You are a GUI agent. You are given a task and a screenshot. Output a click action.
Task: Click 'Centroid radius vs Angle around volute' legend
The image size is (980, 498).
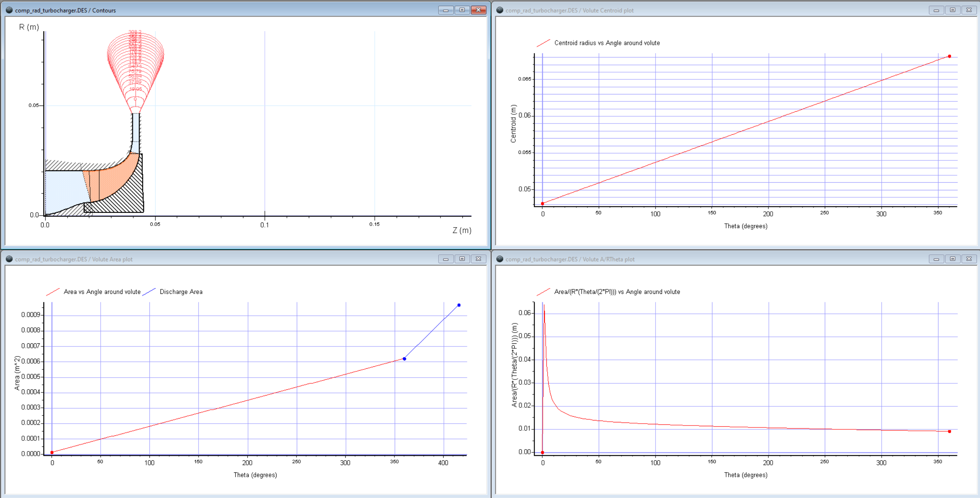tap(607, 43)
